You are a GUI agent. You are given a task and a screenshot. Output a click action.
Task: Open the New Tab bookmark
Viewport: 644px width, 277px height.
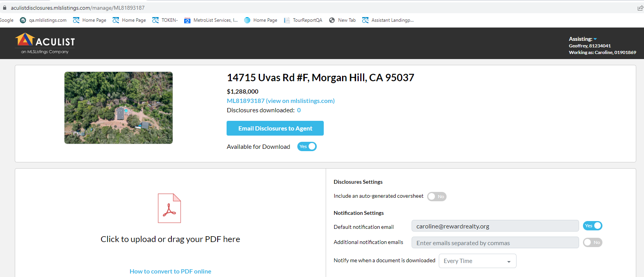[342, 20]
